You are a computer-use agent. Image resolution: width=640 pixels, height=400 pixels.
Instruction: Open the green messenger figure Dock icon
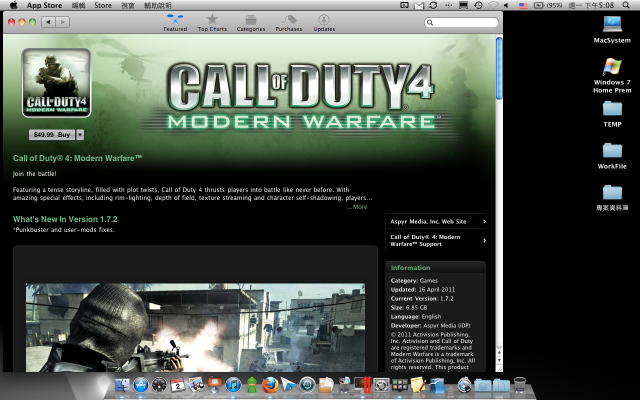252,385
